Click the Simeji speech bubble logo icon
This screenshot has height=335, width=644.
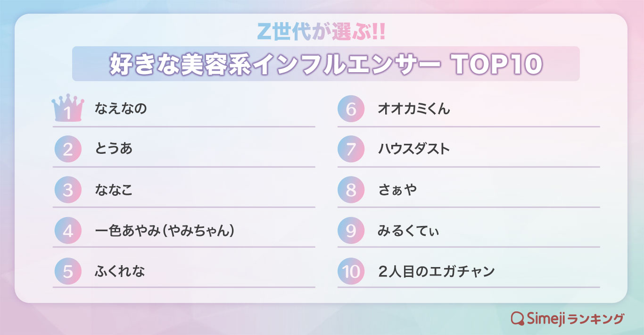(518, 318)
